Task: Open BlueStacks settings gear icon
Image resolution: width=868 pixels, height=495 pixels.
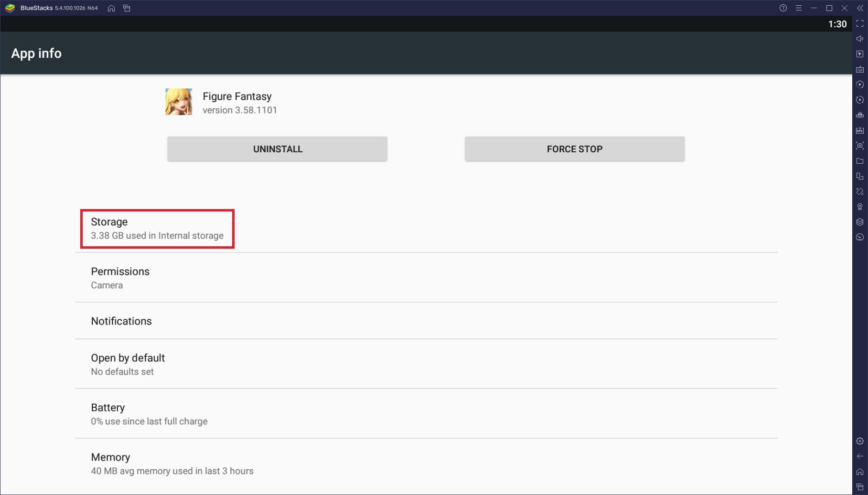Action: [860, 441]
